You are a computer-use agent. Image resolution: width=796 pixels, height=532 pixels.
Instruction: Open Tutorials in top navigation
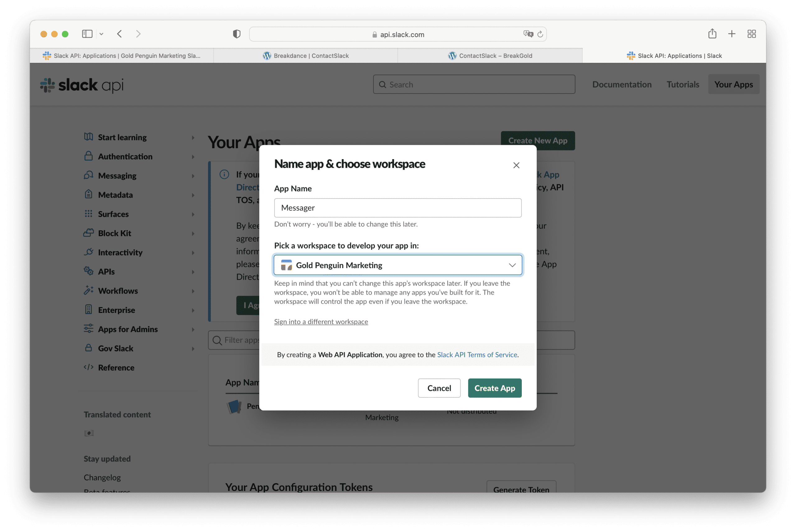coord(683,85)
